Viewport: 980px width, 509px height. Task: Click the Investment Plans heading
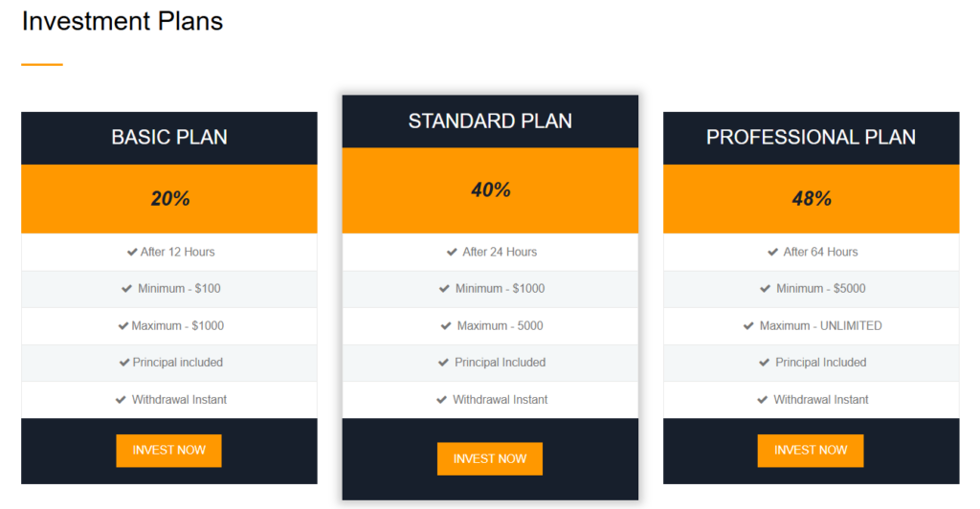122,21
